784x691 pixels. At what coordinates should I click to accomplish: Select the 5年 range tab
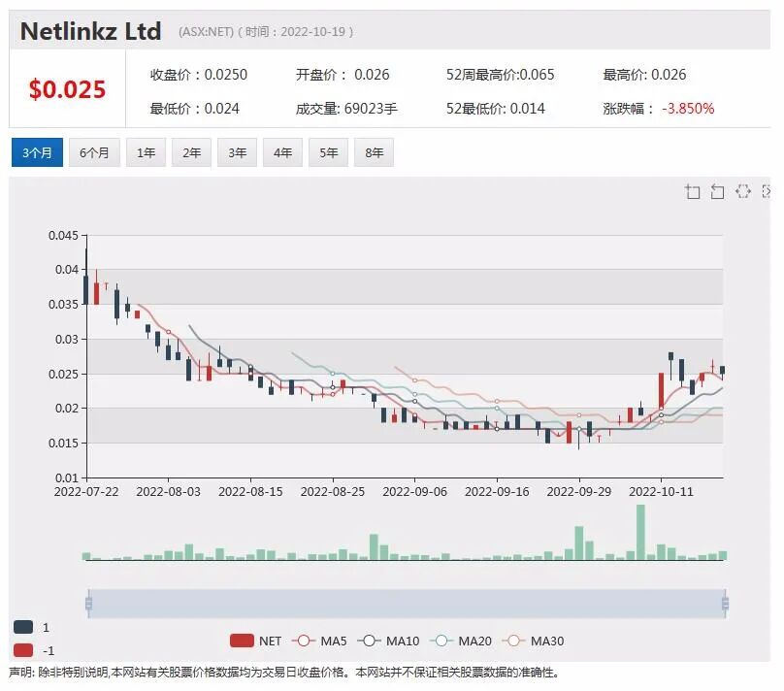(x=329, y=152)
